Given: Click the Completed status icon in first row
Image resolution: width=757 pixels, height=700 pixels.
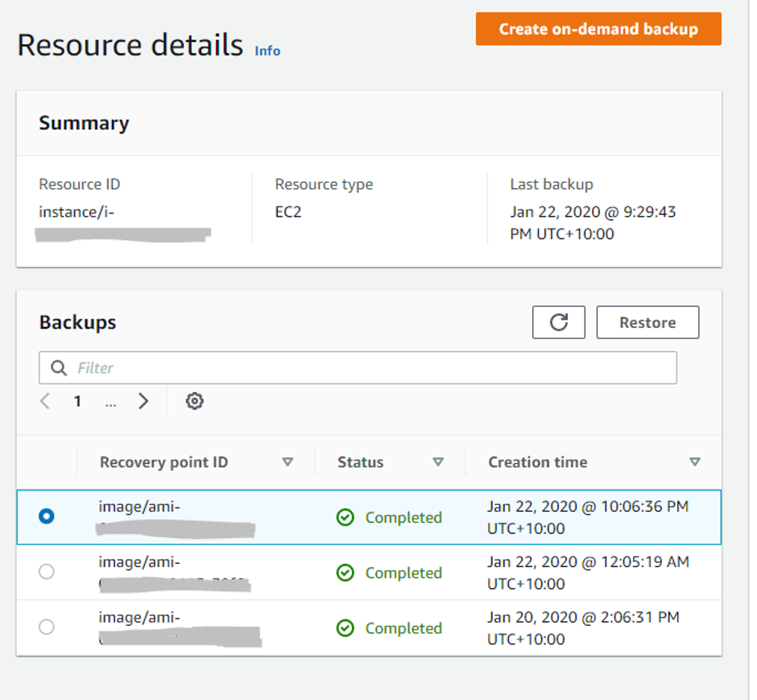Looking at the screenshot, I should tap(345, 517).
